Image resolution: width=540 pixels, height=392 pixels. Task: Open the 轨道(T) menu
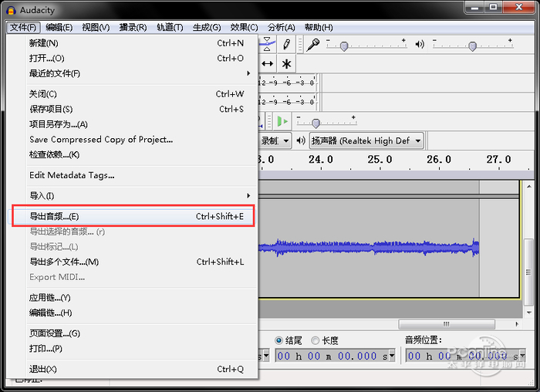170,27
